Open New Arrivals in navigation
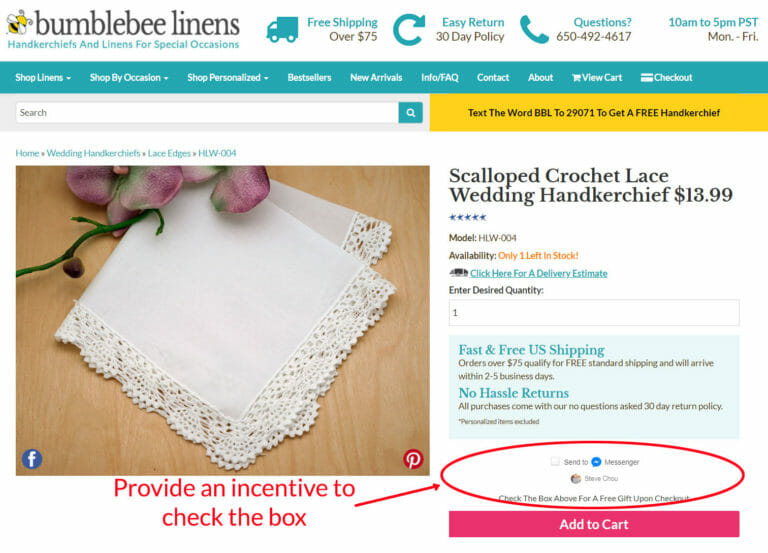The width and height of the screenshot is (768, 553). (376, 77)
